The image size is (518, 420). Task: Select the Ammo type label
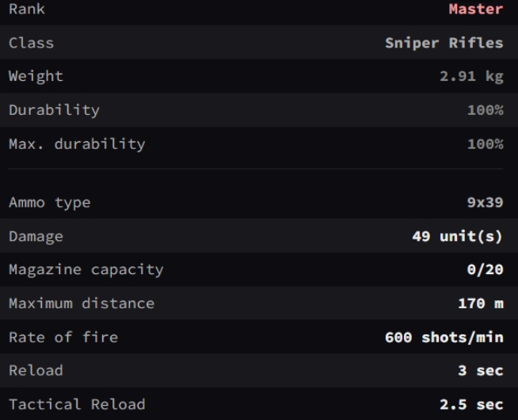pyautogui.click(x=50, y=203)
